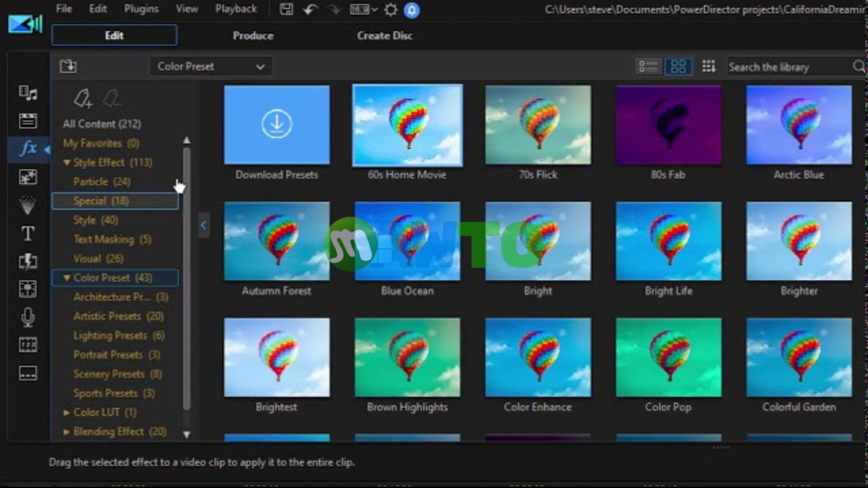The height and width of the screenshot is (488, 868).
Task: Switch to details list view
Action: (x=648, y=66)
